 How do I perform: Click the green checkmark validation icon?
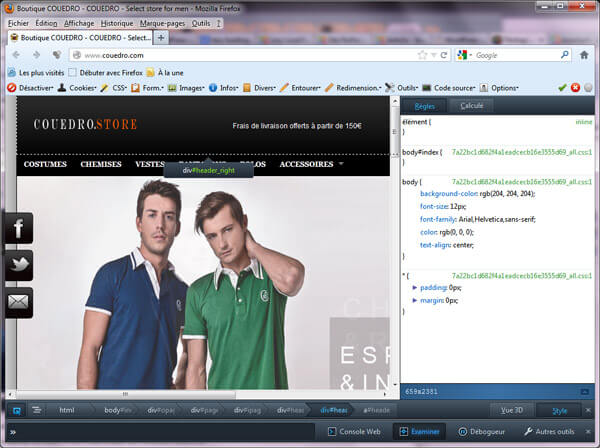coord(562,88)
